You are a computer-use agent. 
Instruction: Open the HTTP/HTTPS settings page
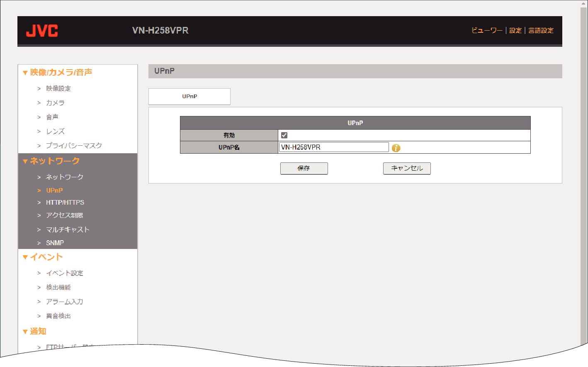point(65,203)
